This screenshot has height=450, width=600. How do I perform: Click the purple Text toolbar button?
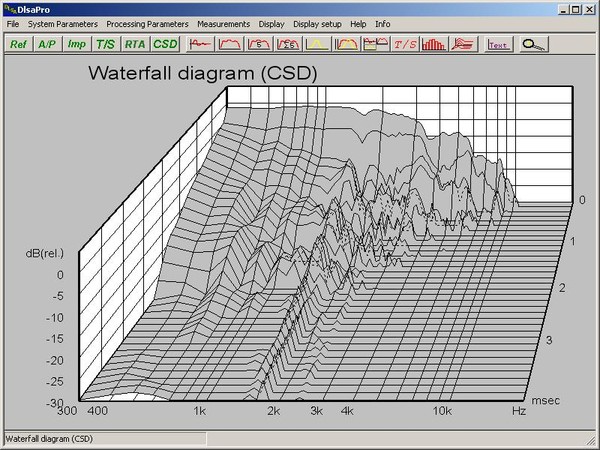499,44
